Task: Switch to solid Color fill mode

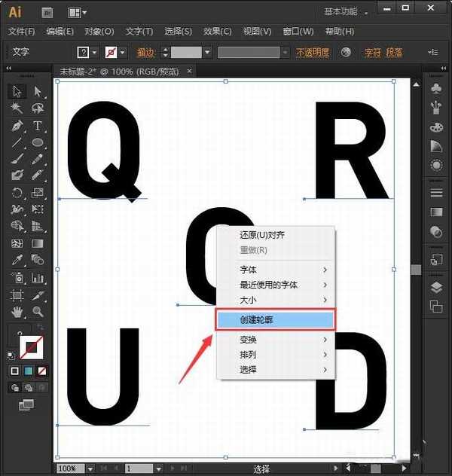Action: pos(14,371)
